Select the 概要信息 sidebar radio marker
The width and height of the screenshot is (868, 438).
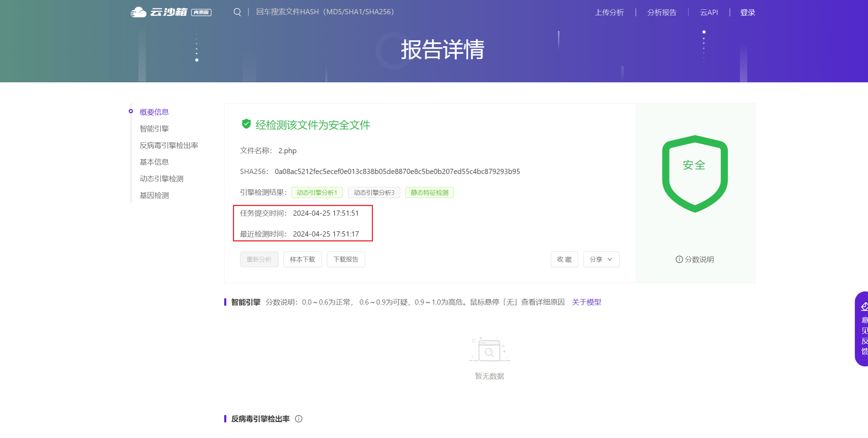(131, 111)
